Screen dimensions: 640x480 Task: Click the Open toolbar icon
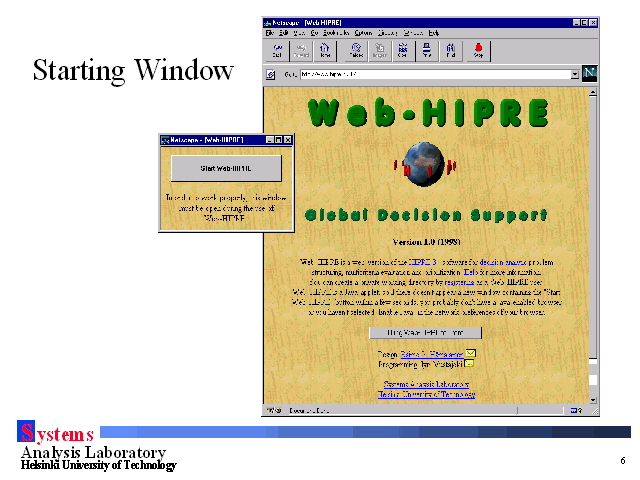(403, 50)
